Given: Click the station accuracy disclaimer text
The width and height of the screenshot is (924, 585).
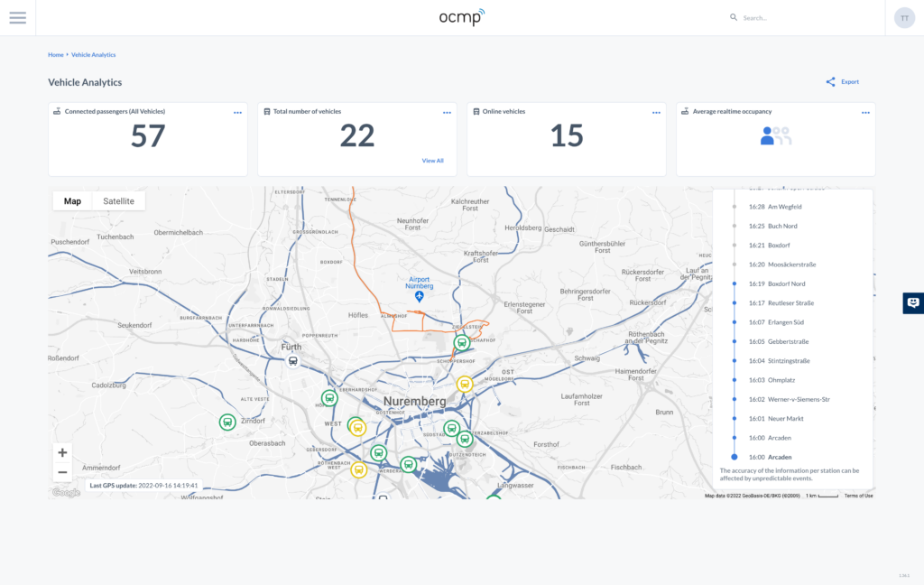Looking at the screenshot, I should [790, 475].
